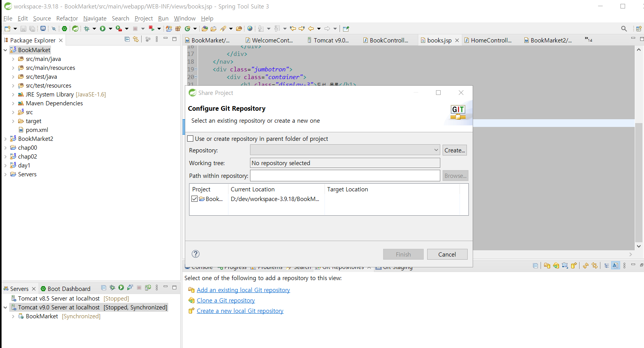Image resolution: width=644 pixels, height=348 pixels.
Task: Click the Debug bug icon in main toolbar
Action: 86,29
